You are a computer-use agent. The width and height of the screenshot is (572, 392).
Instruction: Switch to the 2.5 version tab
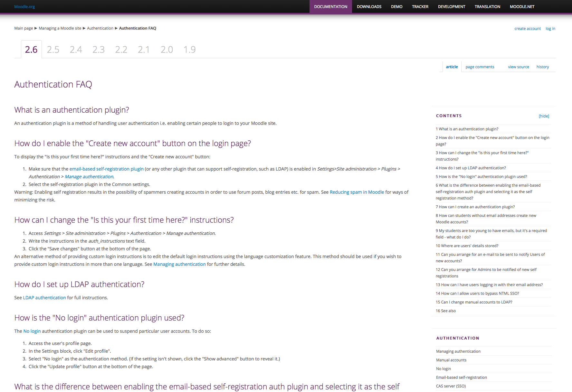coord(53,50)
